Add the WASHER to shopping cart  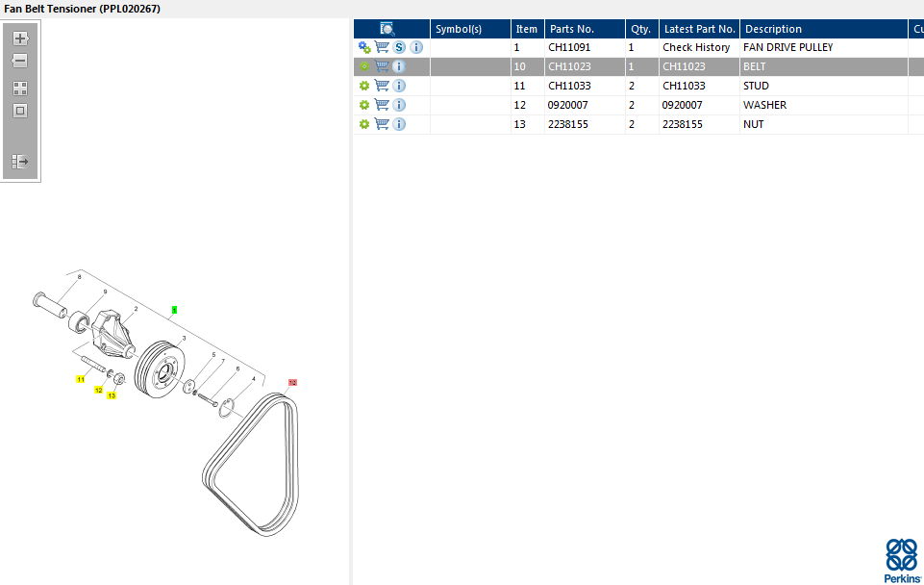click(x=382, y=105)
